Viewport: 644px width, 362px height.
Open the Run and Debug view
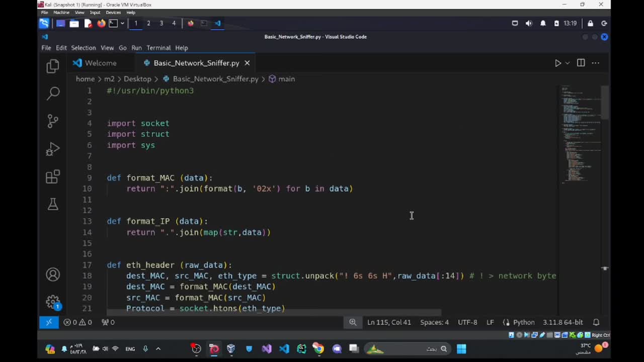pos(53,149)
